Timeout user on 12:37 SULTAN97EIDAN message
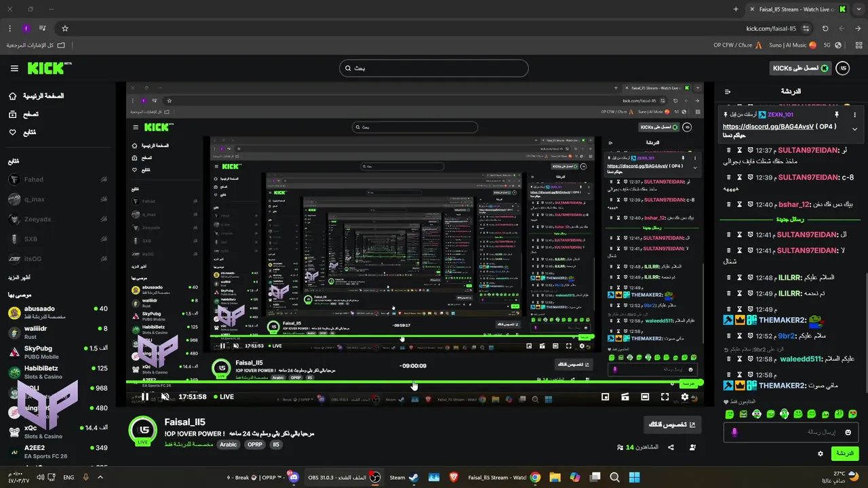This screenshot has height=488, width=868. (740, 150)
